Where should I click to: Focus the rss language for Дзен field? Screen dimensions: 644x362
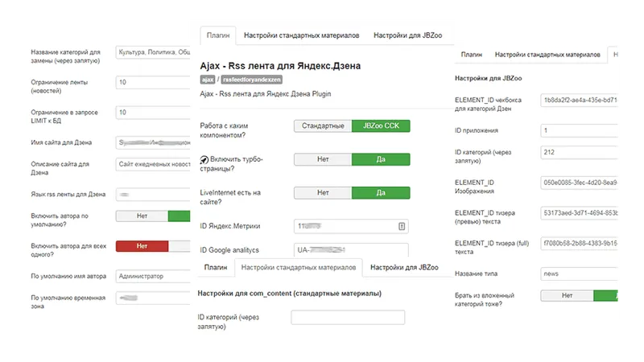coord(153,194)
